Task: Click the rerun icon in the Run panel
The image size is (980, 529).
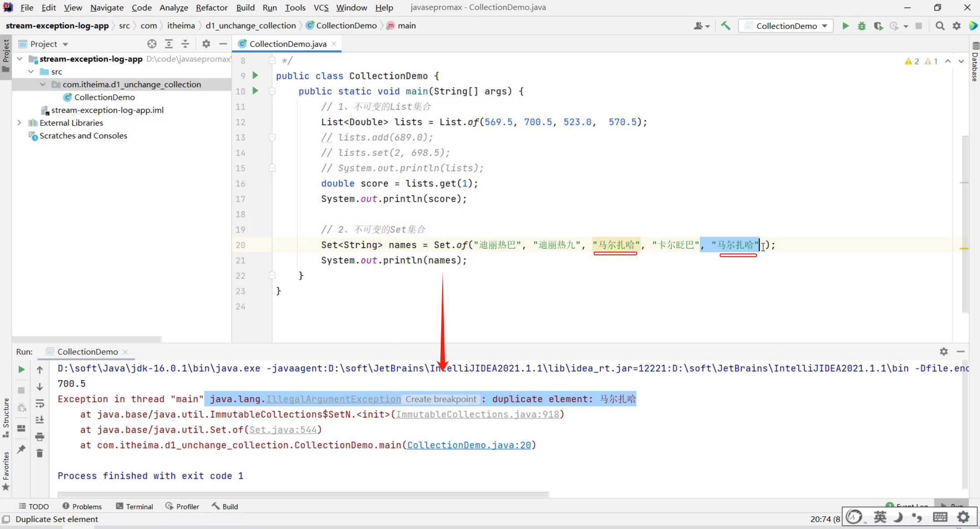Action: pyautogui.click(x=21, y=369)
